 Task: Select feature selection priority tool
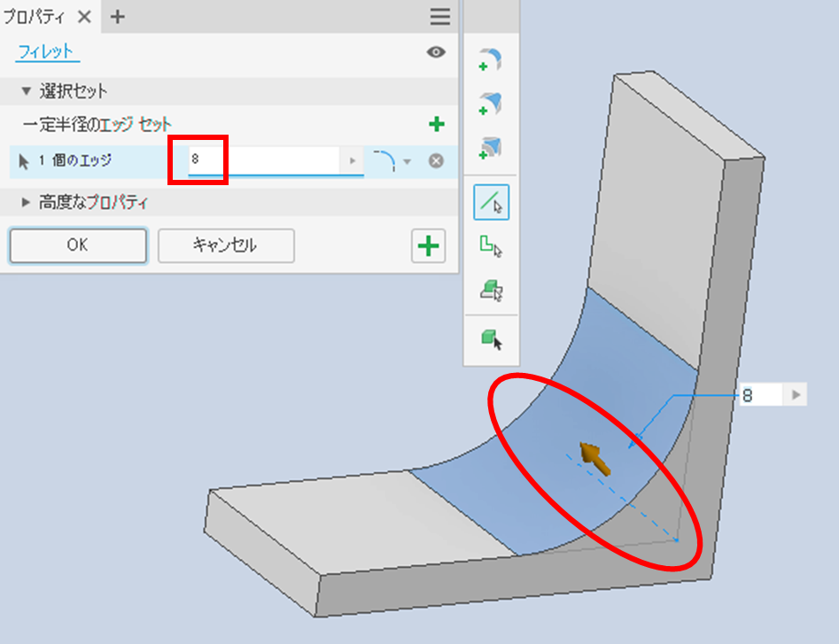point(491,290)
